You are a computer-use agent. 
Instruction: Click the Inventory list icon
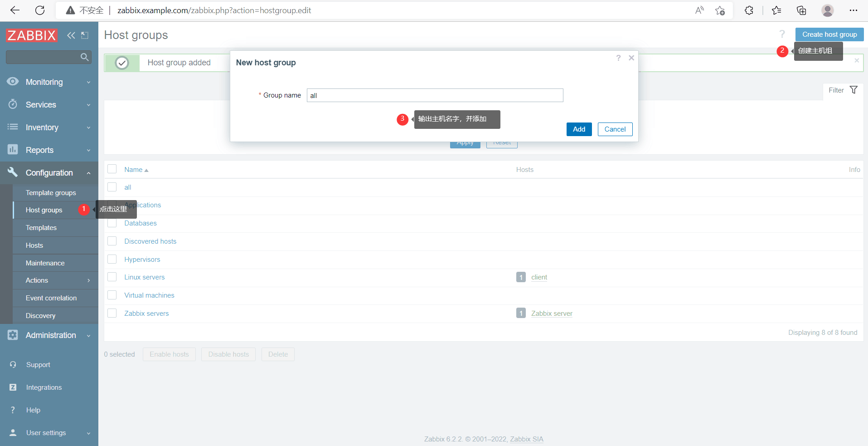[13, 127]
